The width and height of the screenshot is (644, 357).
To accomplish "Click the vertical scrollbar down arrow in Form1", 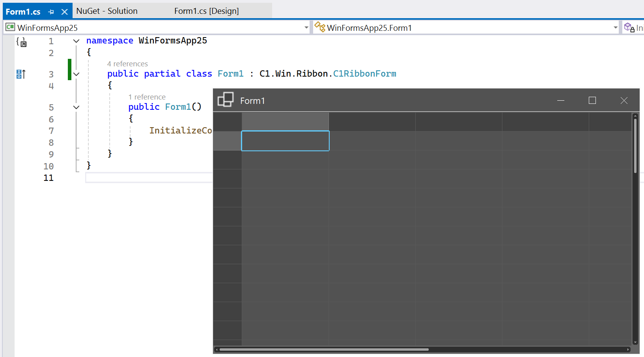I will pos(635,342).
